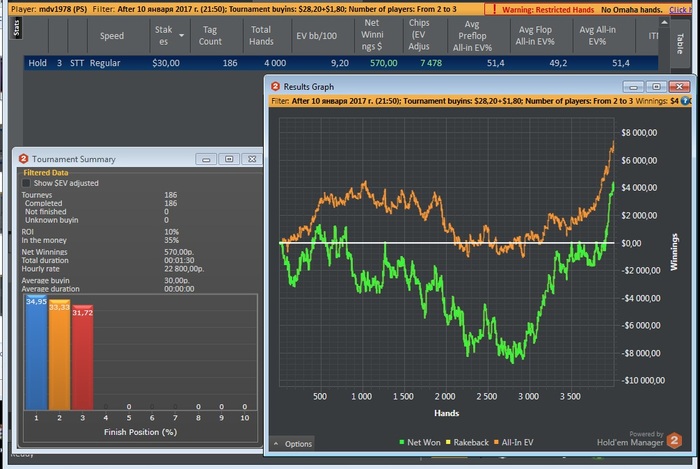
Task: Click the $30,00 stakes cell
Action: click(x=166, y=63)
